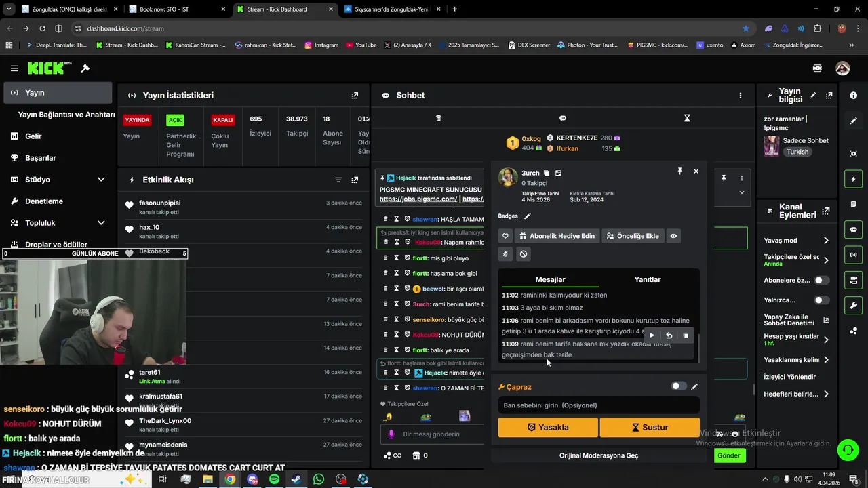This screenshot has height=488, width=868.
Task: Click the green Gönder button
Action: coord(729,455)
